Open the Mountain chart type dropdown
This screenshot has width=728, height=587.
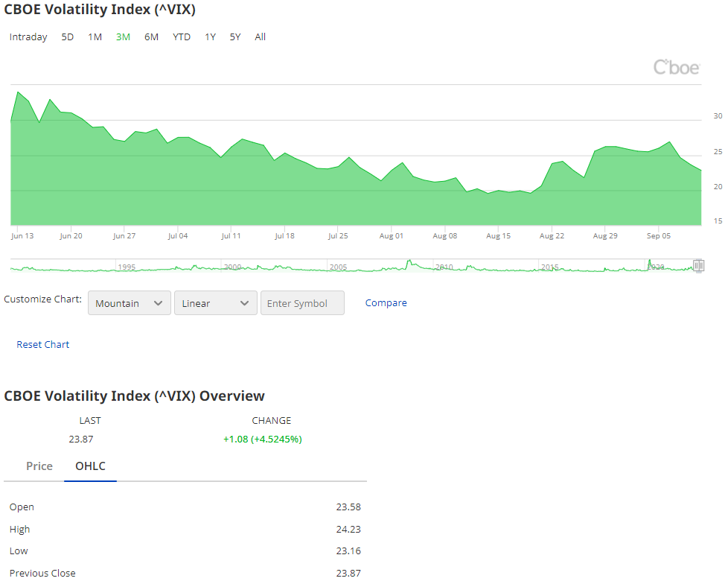(130, 303)
